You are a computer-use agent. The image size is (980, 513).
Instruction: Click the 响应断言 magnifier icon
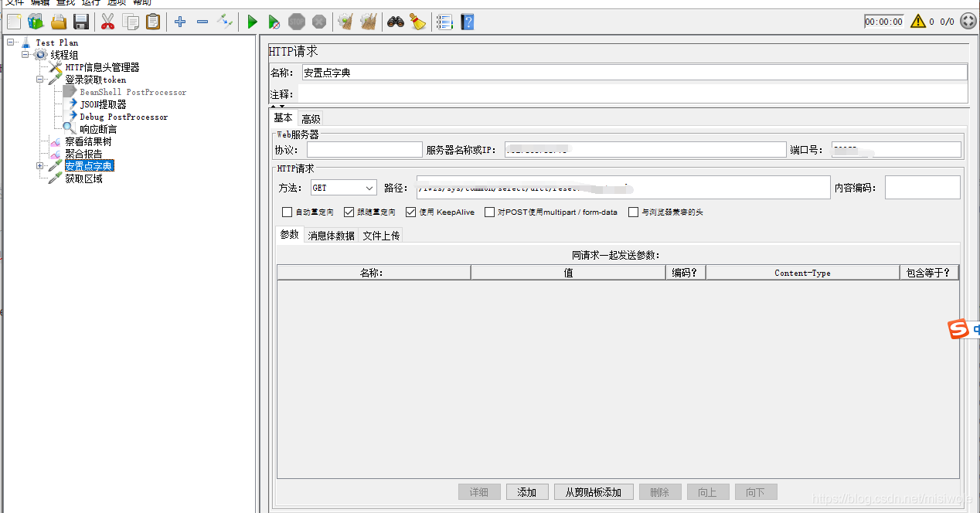coord(70,128)
